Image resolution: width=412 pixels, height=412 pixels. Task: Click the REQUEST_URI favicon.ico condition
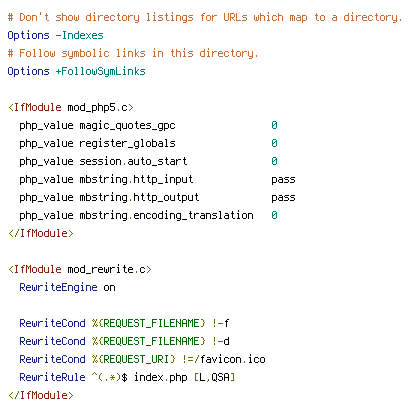142,359
